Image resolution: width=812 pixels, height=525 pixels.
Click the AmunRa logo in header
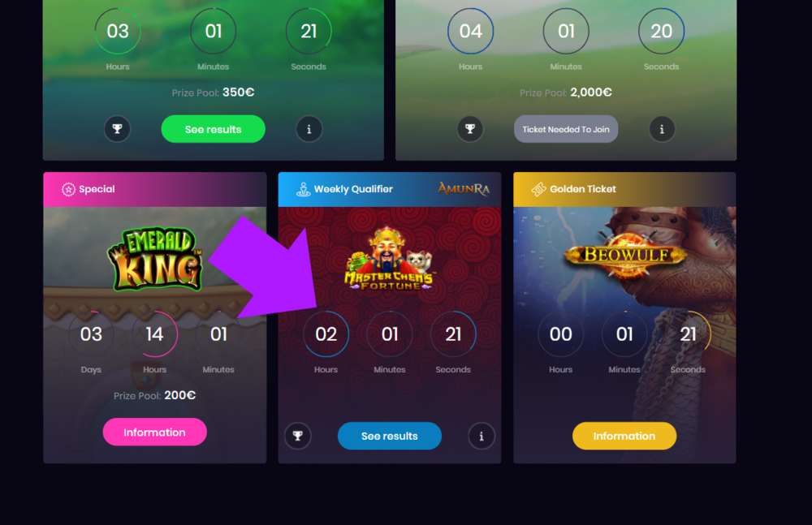coord(464,189)
